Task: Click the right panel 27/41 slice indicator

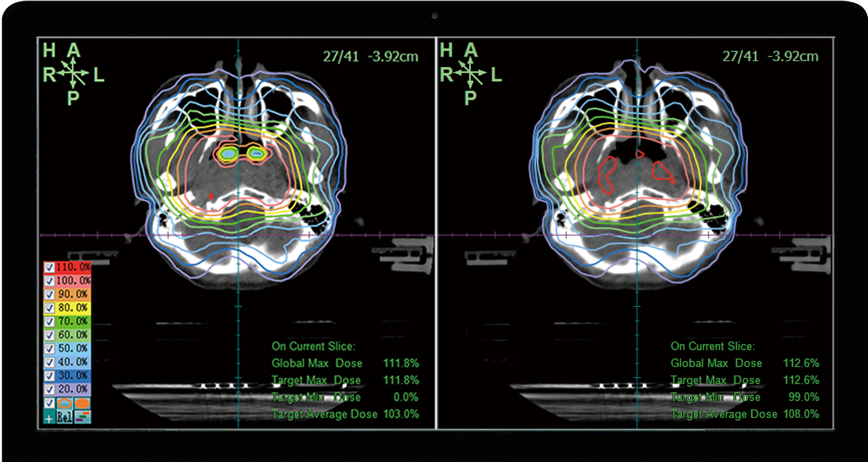Action: [x=740, y=56]
